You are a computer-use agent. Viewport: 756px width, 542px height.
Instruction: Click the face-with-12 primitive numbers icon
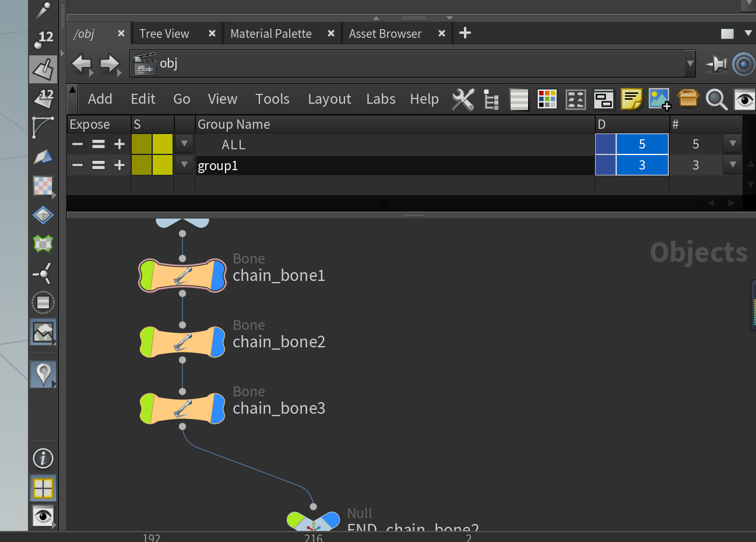coord(43,98)
